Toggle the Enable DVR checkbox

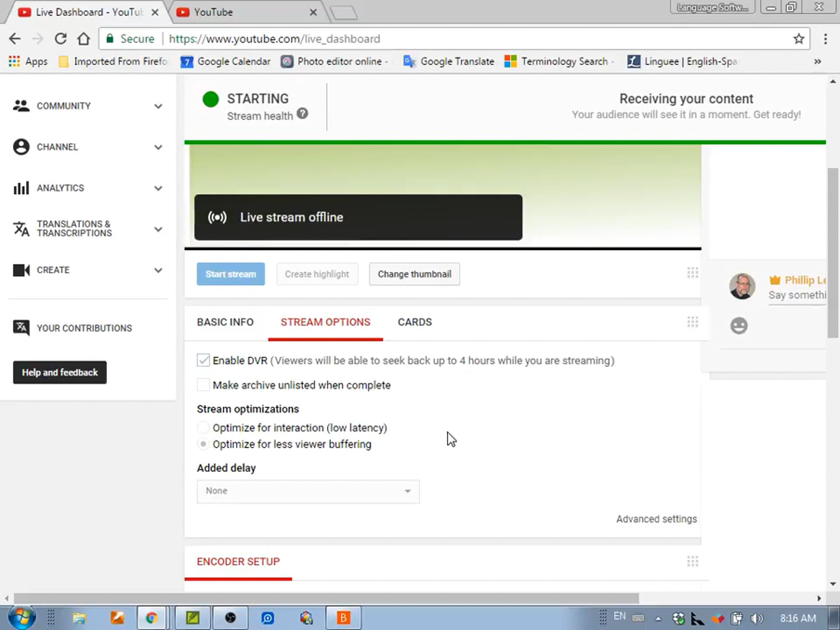click(x=203, y=360)
